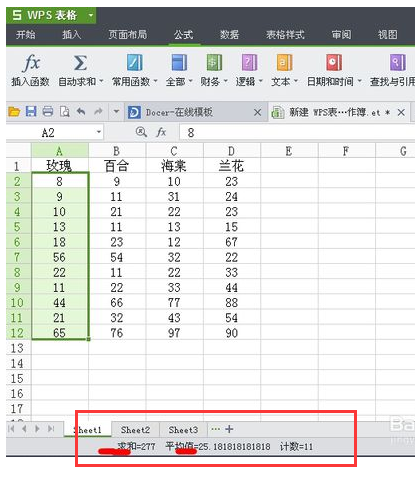Open the 页面布局 ribbon tab
This screenshot has width=415, height=479.
pyautogui.click(x=127, y=34)
